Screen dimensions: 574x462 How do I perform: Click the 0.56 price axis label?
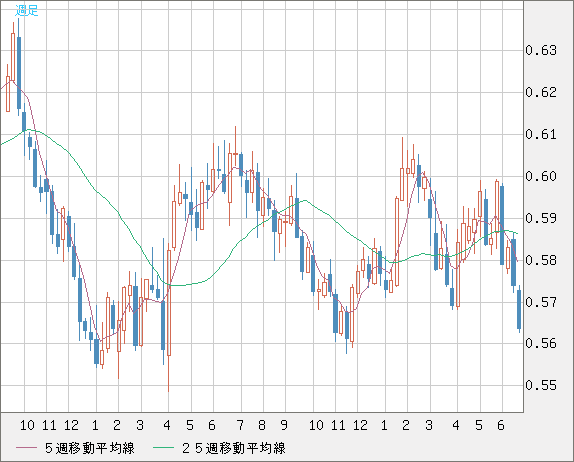coord(541,343)
